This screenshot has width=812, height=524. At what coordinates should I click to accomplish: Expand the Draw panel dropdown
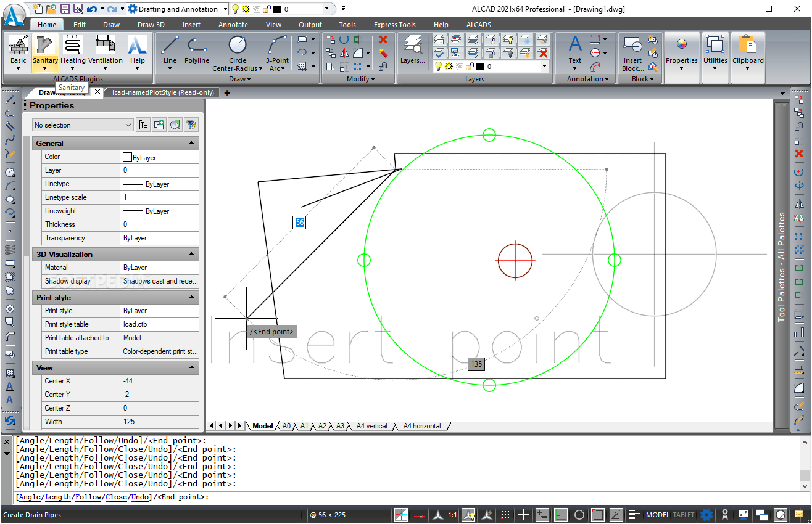[x=240, y=79]
